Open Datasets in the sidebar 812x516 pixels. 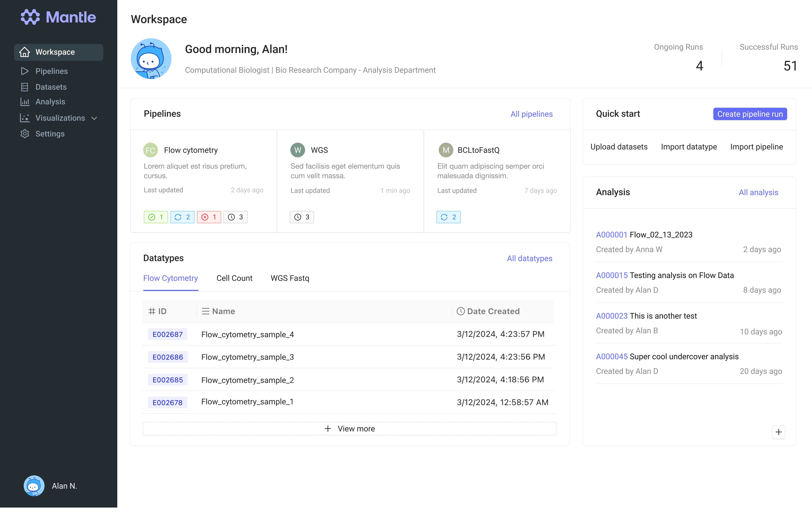(x=51, y=87)
